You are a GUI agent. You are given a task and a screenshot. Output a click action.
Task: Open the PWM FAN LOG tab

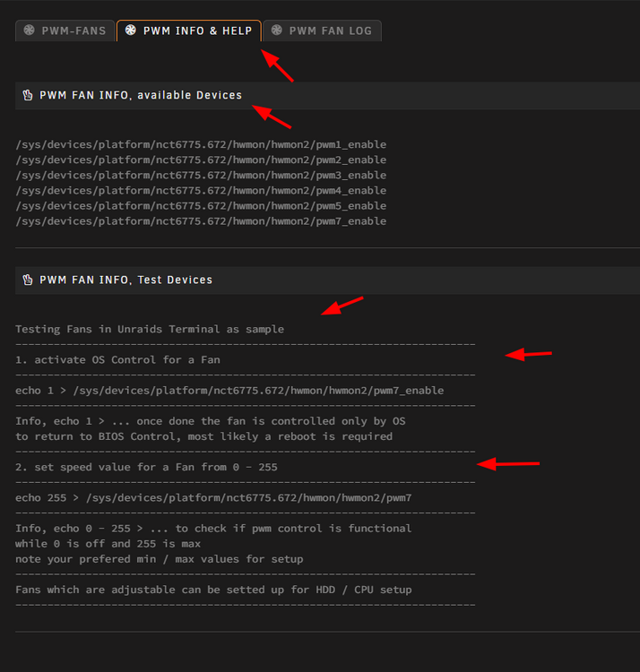click(x=322, y=30)
